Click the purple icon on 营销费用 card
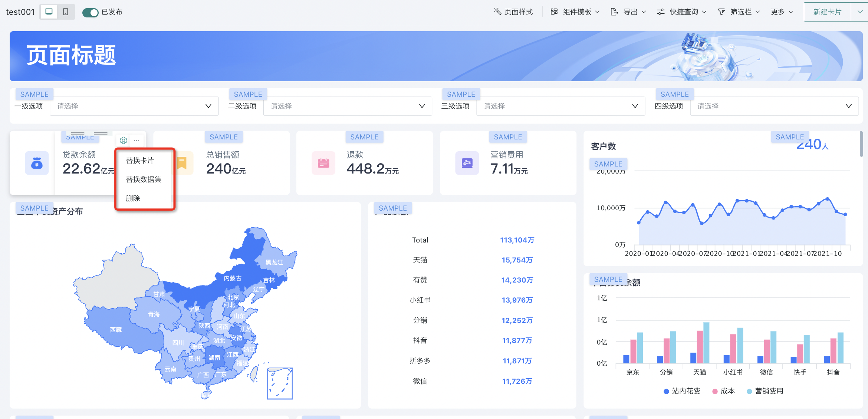 (467, 163)
